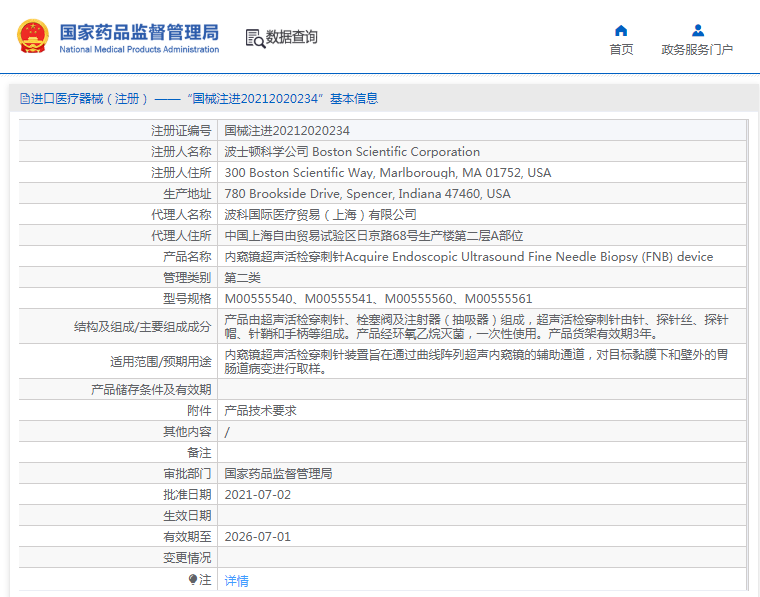This screenshot has height=597, width=760.
Task: Click approval date 2021-07-02
Action: (x=258, y=495)
